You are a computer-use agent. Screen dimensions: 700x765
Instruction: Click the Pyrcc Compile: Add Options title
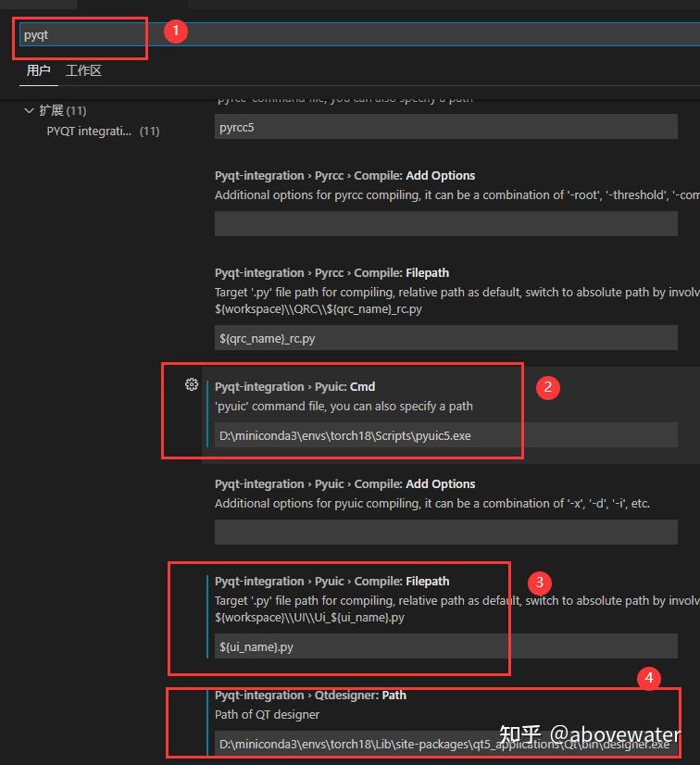(344, 176)
